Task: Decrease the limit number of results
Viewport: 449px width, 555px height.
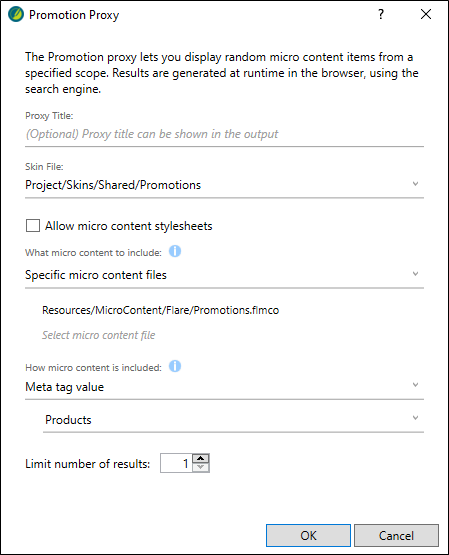Action: [201, 468]
